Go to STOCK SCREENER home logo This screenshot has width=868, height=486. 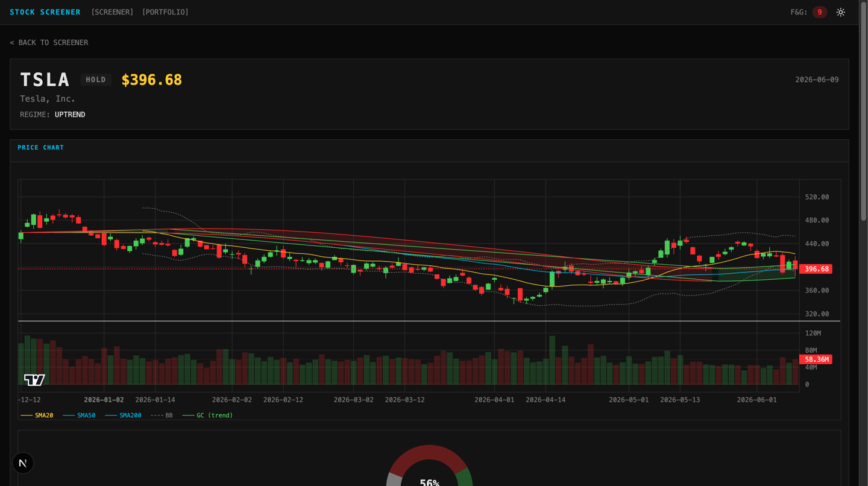coord(45,12)
